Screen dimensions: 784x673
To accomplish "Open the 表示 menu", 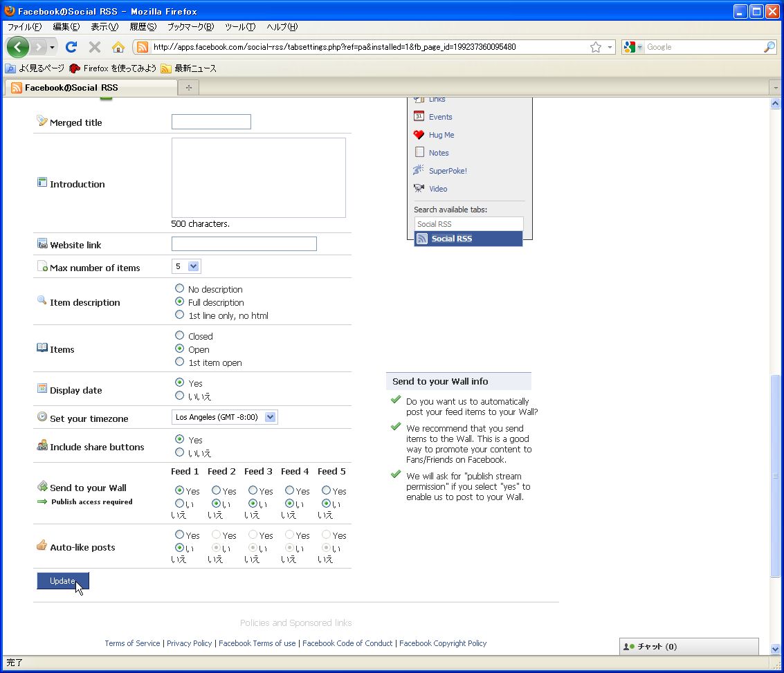I will (x=104, y=27).
